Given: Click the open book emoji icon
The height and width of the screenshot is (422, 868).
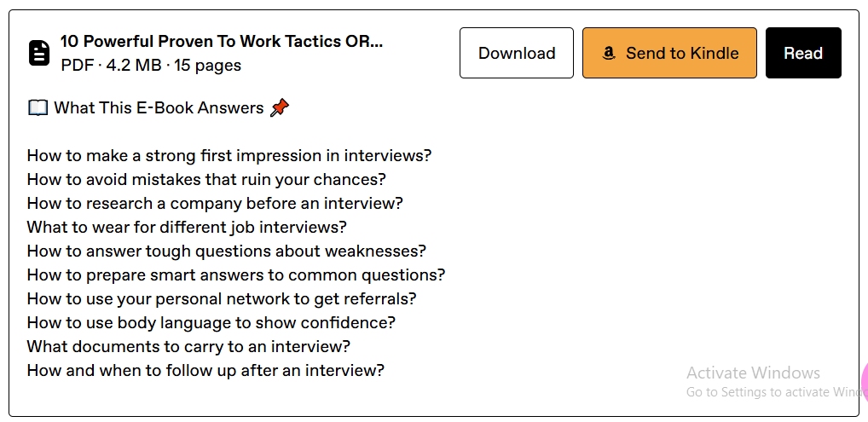Looking at the screenshot, I should click(38, 108).
